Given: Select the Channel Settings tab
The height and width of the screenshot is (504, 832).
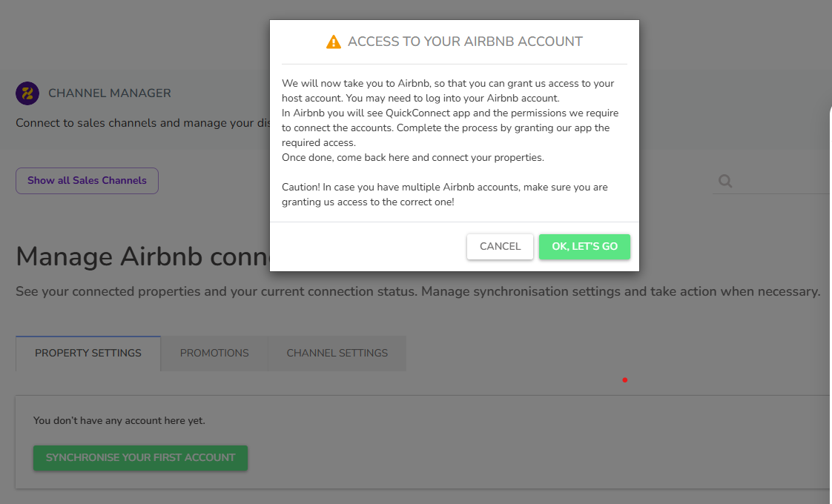Looking at the screenshot, I should (x=337, y=354).
